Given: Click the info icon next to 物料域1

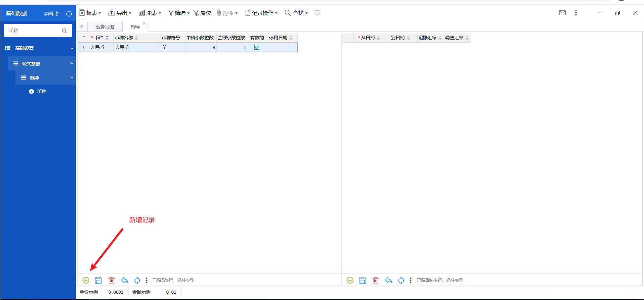Looking at the screenshot, I should coord(69,14).
